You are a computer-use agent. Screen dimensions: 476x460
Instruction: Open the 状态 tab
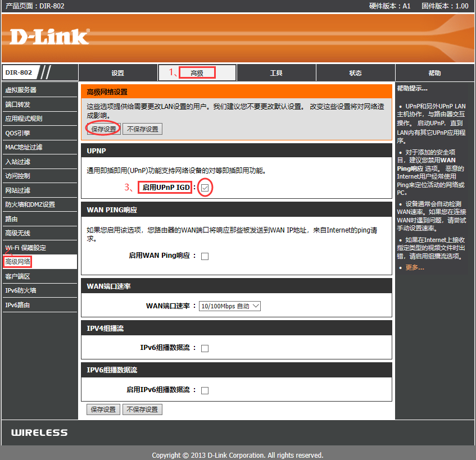coord(355,73)
